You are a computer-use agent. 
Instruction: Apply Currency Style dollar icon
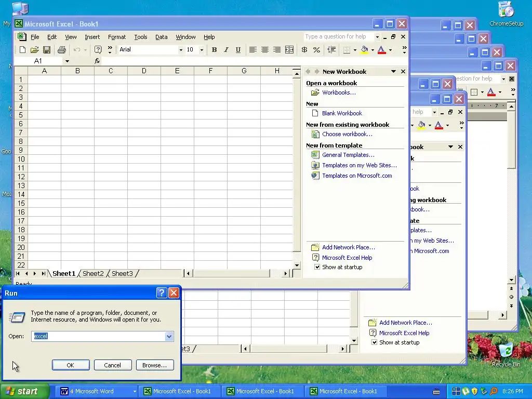(x=304, y=50)
